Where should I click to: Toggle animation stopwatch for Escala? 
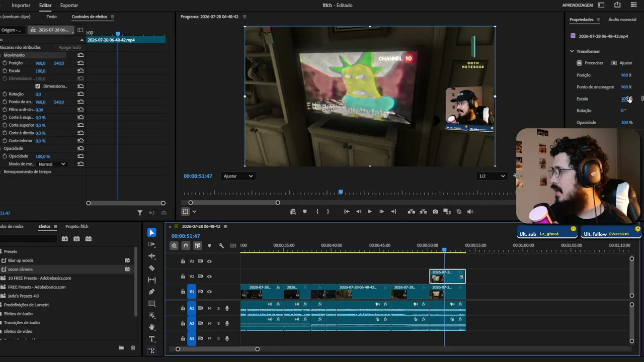tap(5, 71)
